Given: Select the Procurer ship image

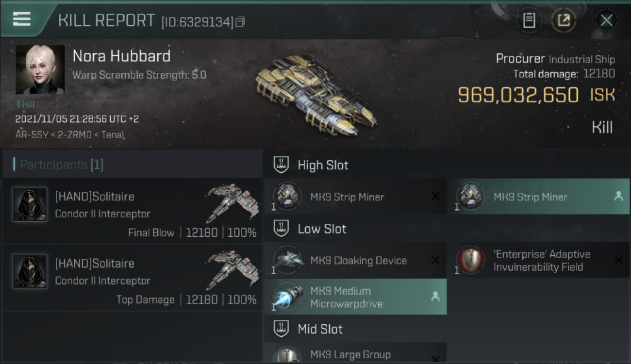Looking at the screenshot, I should click(x=315, y=94).
